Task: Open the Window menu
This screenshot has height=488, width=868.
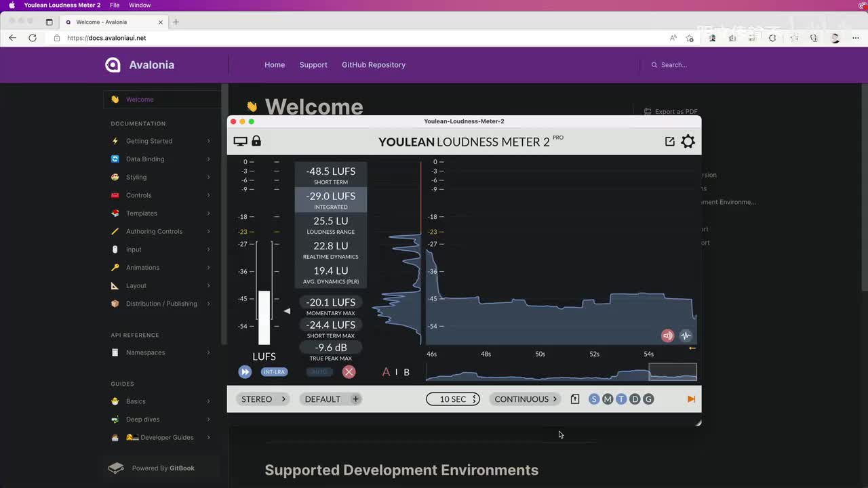Action: pos(140,5)
